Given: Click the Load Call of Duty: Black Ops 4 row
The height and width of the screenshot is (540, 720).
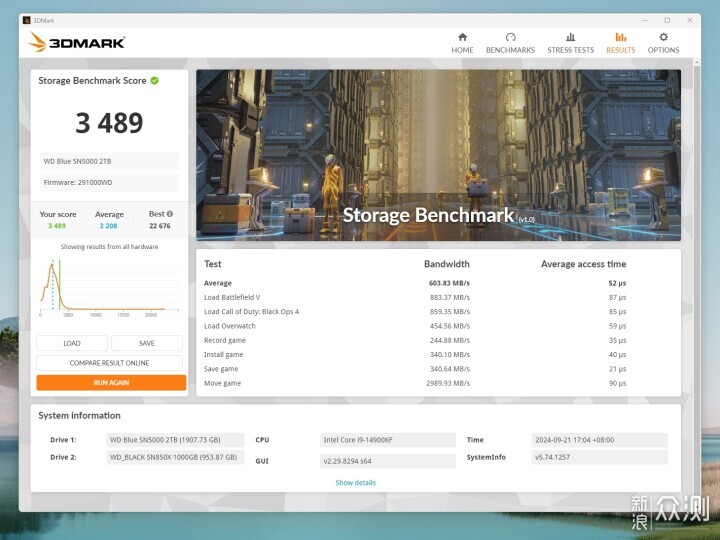Looking at the screenshot, I should coord(415,312).
